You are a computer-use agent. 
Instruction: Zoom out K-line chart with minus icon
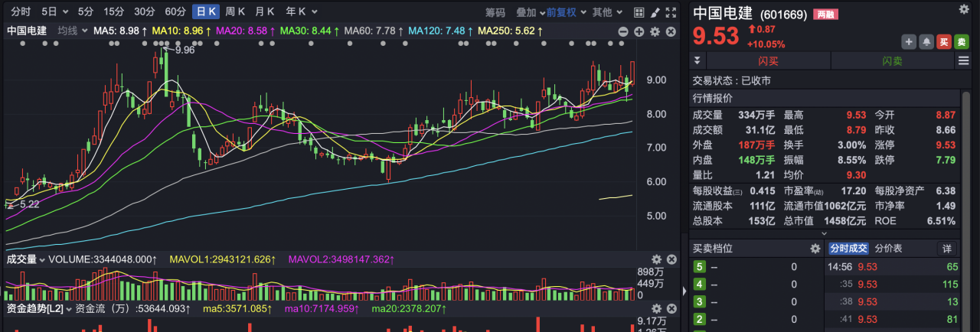[622, 31]
